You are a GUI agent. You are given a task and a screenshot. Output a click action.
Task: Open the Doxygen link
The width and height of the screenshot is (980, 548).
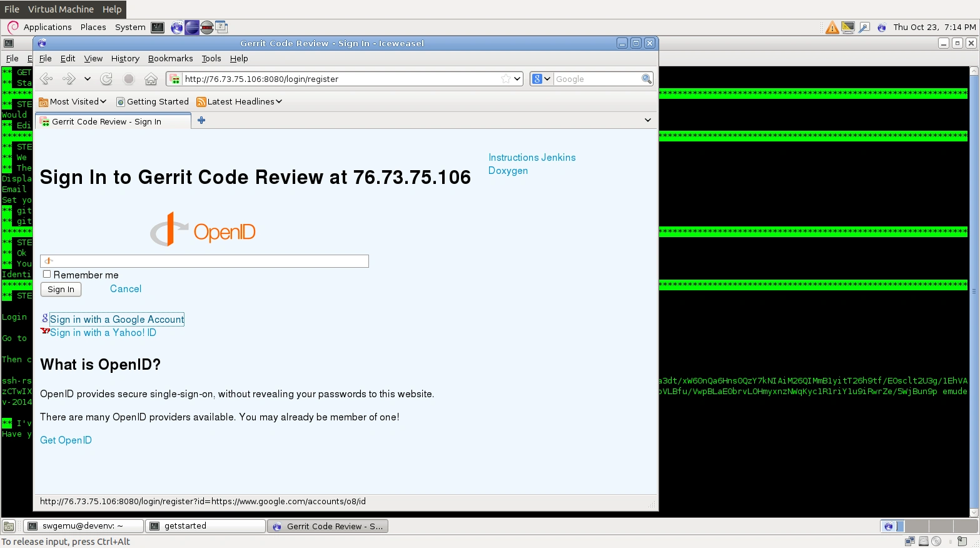508,171
